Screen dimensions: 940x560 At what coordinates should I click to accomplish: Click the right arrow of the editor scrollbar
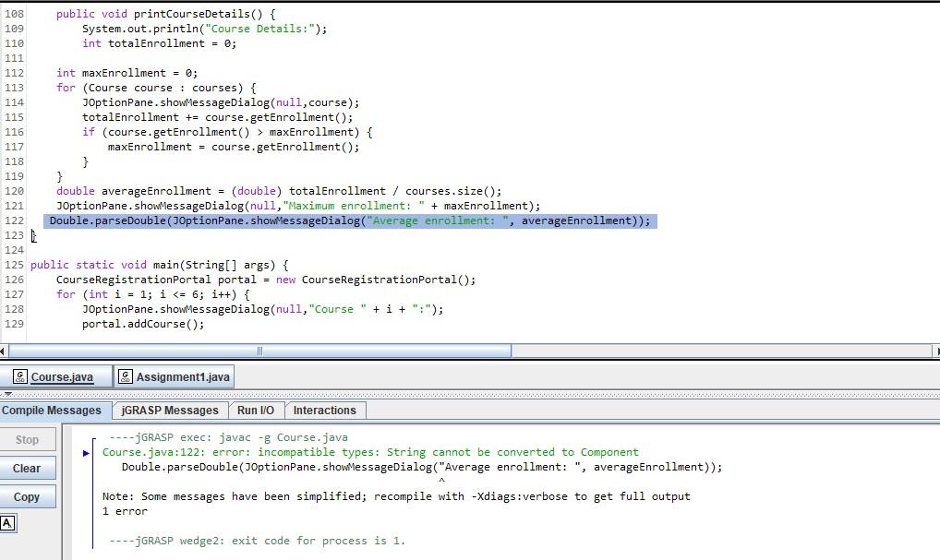click(934, 351)
